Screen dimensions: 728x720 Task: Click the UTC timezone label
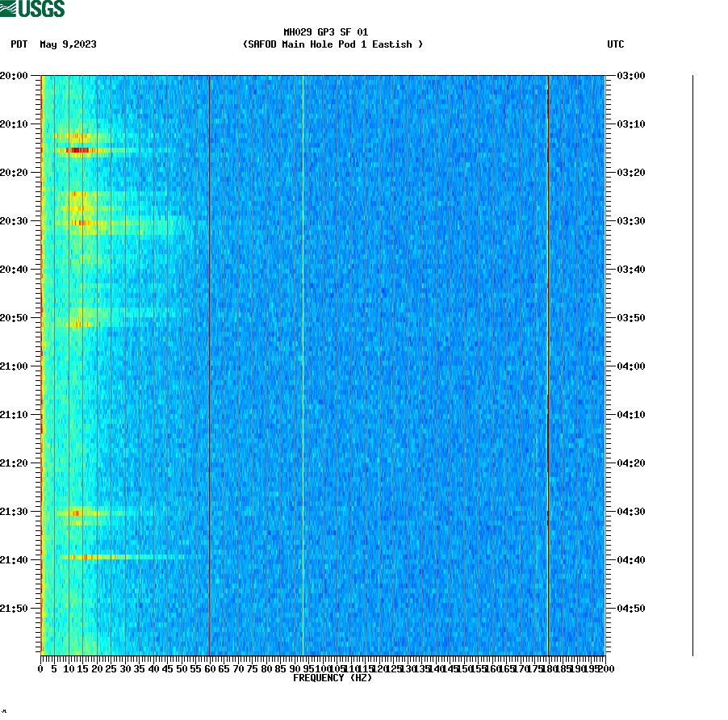coord(617,45)
